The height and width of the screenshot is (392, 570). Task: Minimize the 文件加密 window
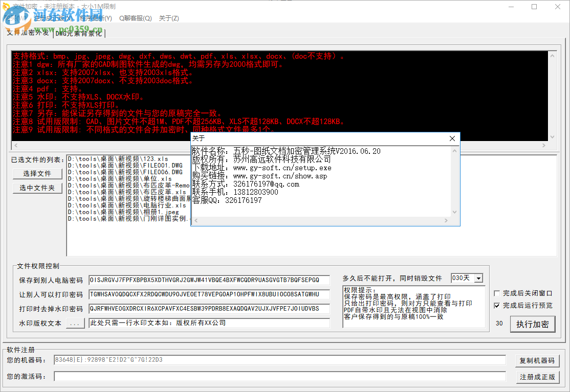tap(511, 7)
